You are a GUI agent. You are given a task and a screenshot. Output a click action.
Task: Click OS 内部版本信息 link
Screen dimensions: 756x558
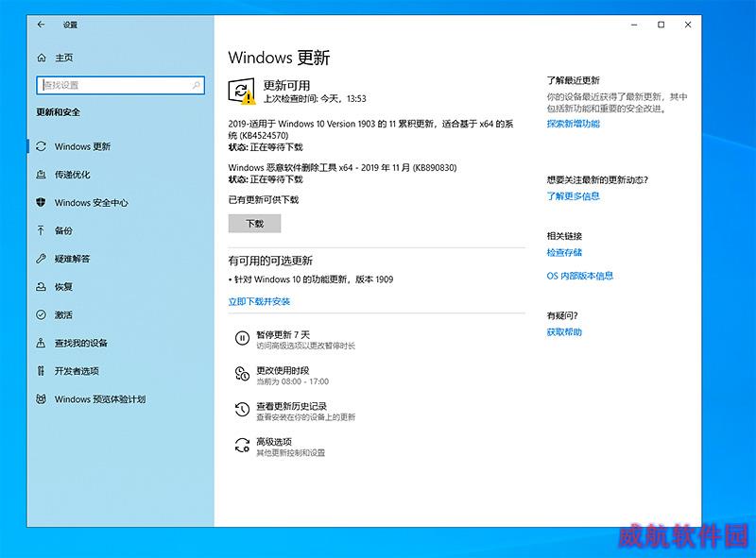580,276
